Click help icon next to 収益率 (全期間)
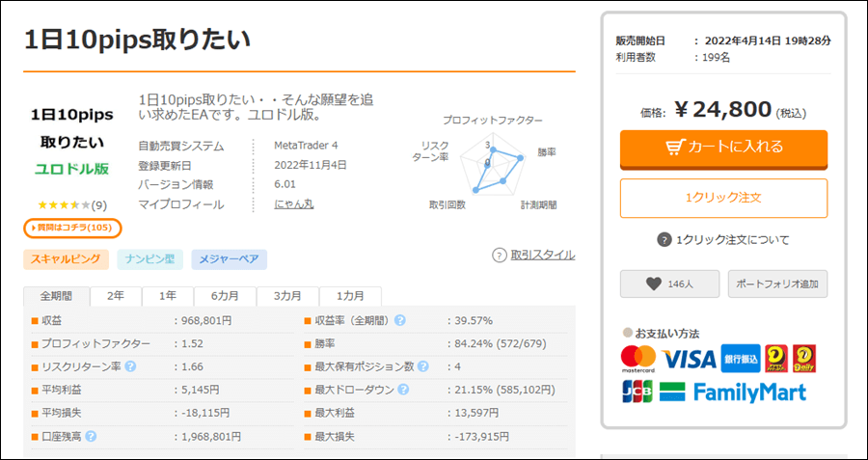This screenshot has height=460, width=868. click(x=399, y=320)
